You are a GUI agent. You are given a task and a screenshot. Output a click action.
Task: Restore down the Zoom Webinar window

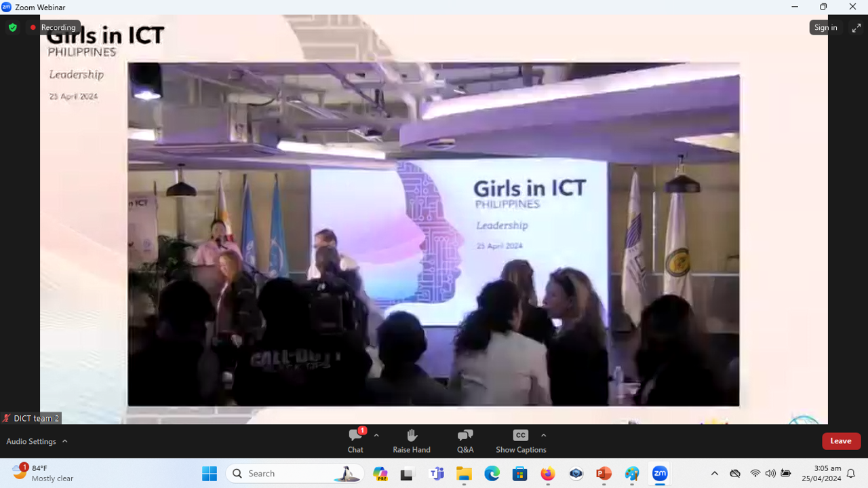click(x=823, y=7)
